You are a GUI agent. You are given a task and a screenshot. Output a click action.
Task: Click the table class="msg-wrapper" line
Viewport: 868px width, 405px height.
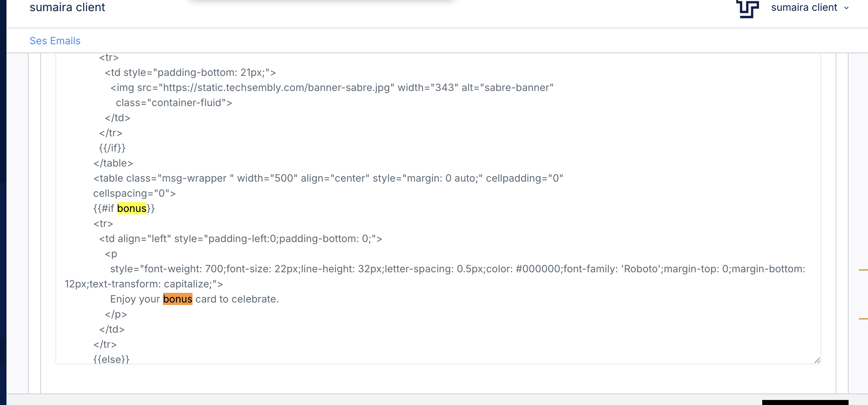(328, 178)
